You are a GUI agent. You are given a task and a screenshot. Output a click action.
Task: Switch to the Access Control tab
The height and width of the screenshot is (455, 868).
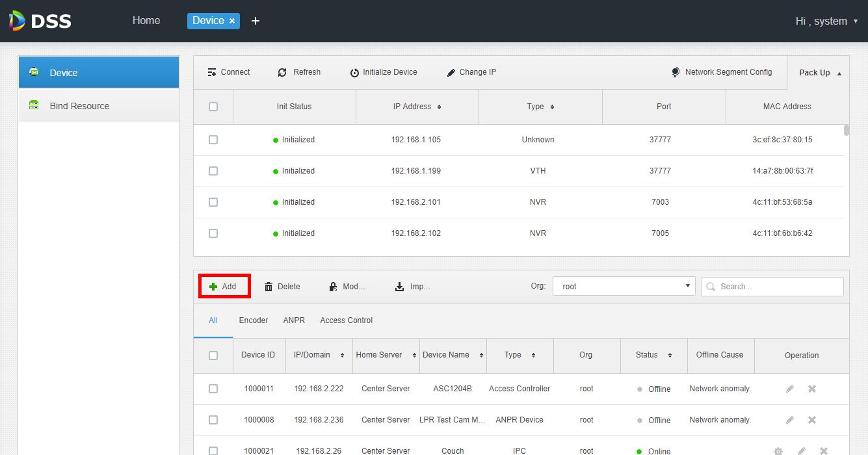[x=347, y=320]
